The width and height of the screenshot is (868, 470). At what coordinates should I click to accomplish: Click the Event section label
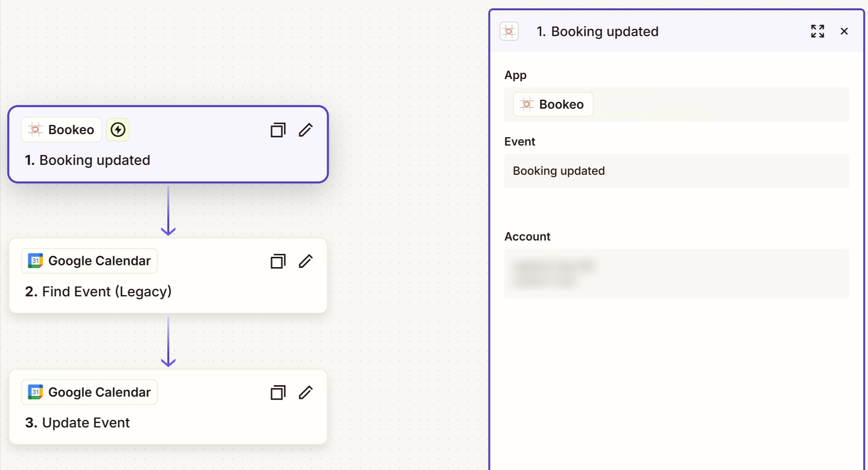(520, 142)
